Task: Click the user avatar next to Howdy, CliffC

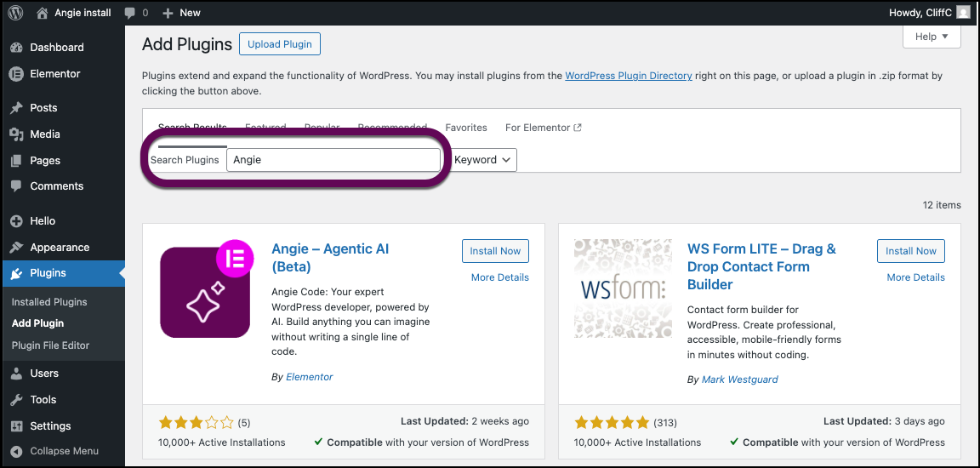Action: 962,13
